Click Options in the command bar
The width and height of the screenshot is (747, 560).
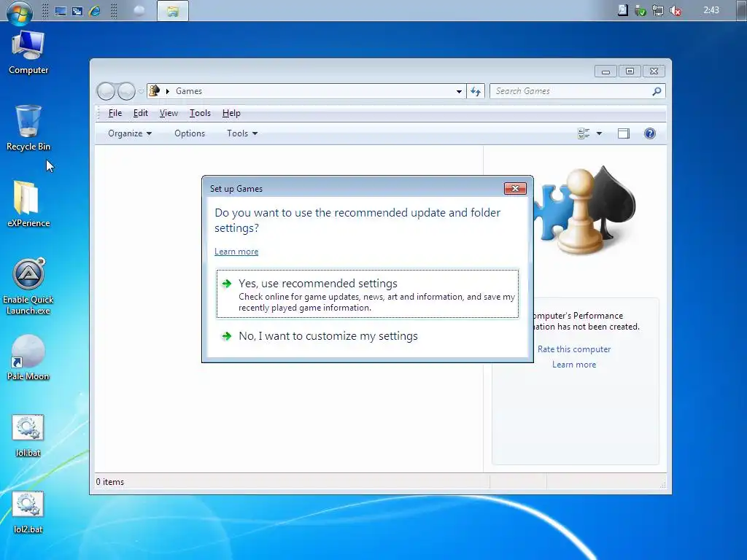coord(190,133)
